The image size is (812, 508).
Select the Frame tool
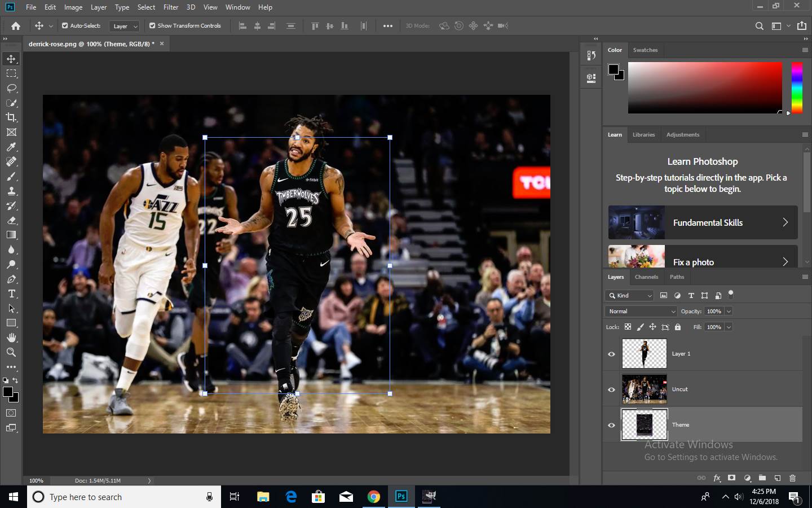click(x=11, y=132)
